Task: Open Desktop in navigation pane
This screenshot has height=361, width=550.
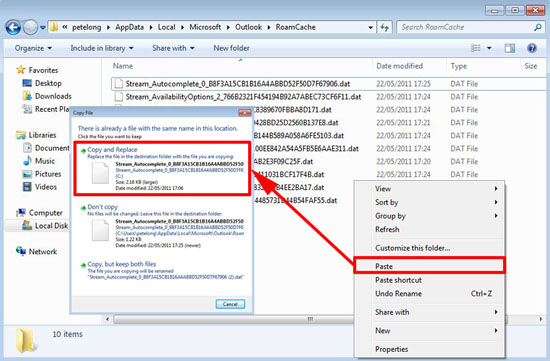Action: [x=42, y=83]
